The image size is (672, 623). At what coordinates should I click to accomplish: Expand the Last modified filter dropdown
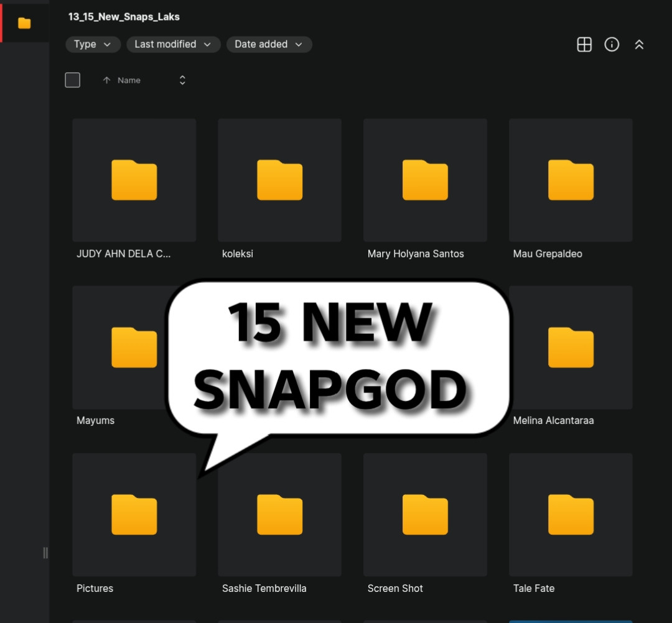click(173, 45)
